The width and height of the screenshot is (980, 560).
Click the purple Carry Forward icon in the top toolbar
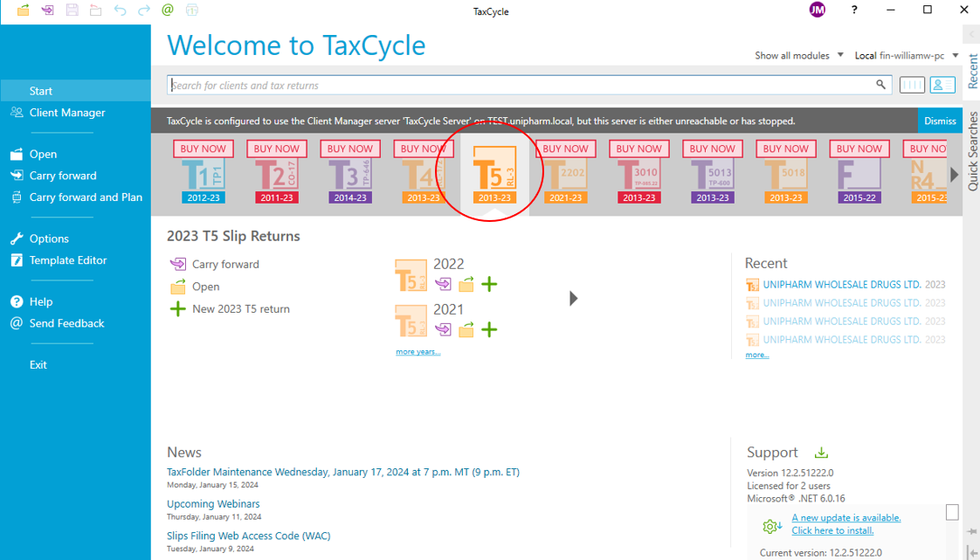(x=47, y=10)
